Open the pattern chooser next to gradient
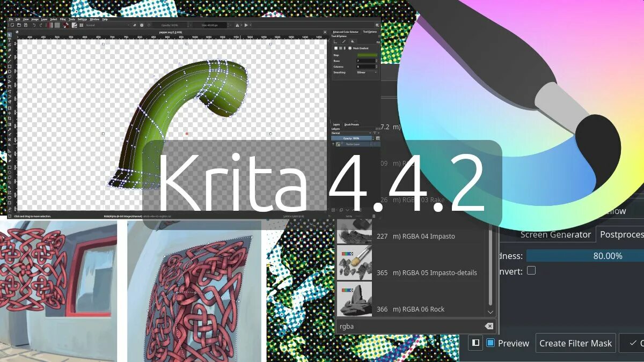The width and height of the screenshot is (644, 362). 57,25
